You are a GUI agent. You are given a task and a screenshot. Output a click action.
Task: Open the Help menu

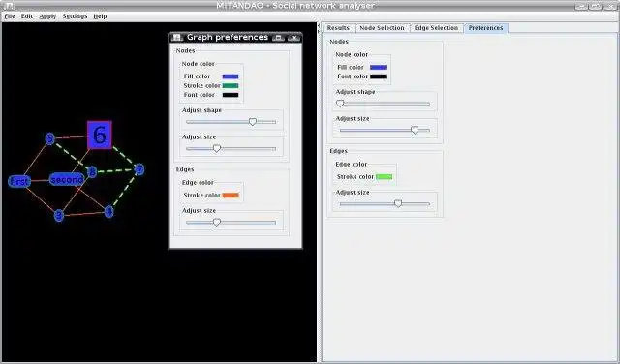pyautogui.click(x=100, y=16)
